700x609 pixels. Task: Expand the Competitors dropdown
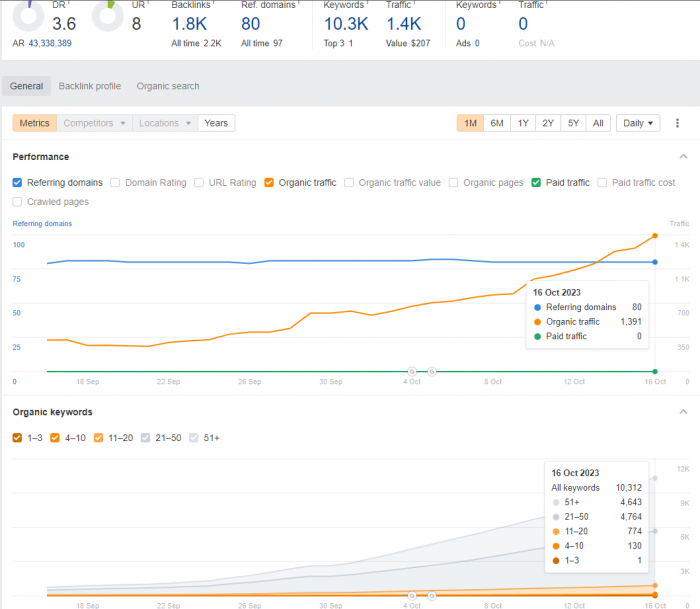[95, 123]
